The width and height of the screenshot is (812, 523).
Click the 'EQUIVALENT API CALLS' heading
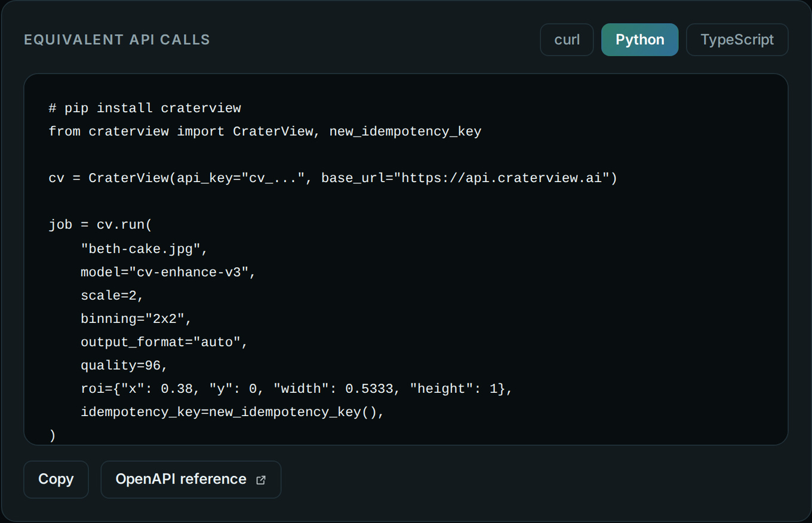[x=117, y=40]
